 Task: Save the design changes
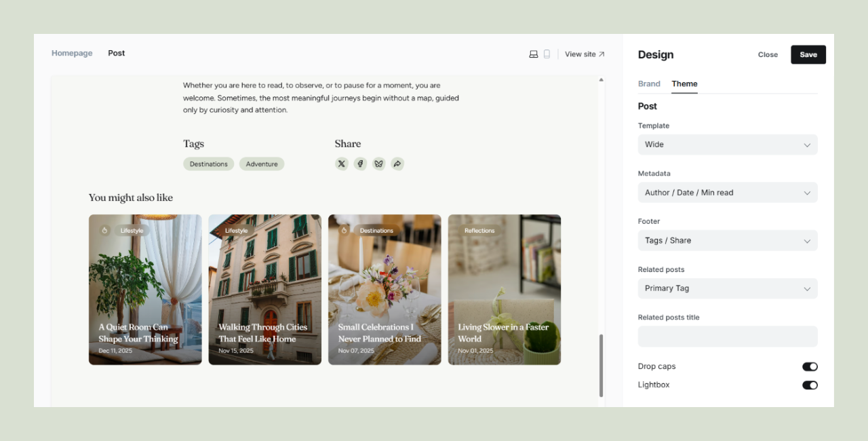pos(808,55)
